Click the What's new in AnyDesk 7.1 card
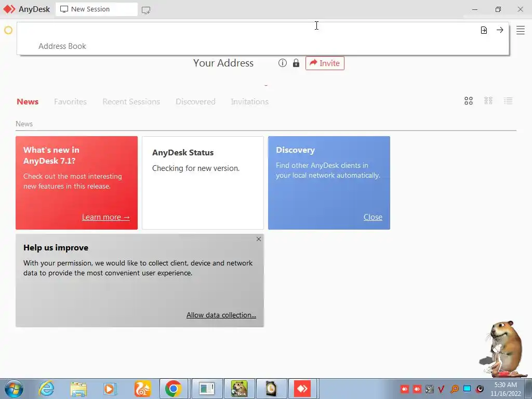Screen dimensions: 532x399 click(x=76, y=183)
